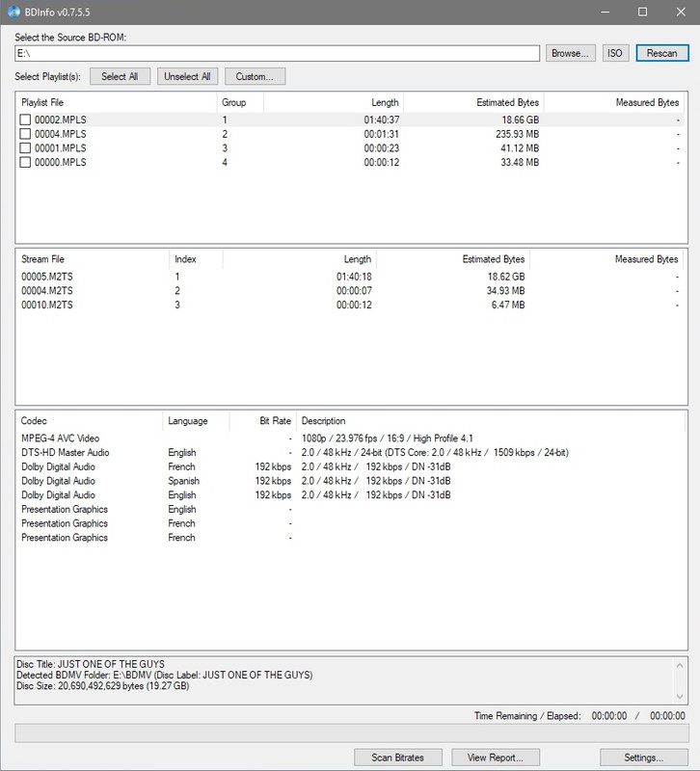Image resolution: width=700 pixels, height=771 pixels.
Task: Select the Spanish Dolby Digital Audio row
Action: [351, 481]
